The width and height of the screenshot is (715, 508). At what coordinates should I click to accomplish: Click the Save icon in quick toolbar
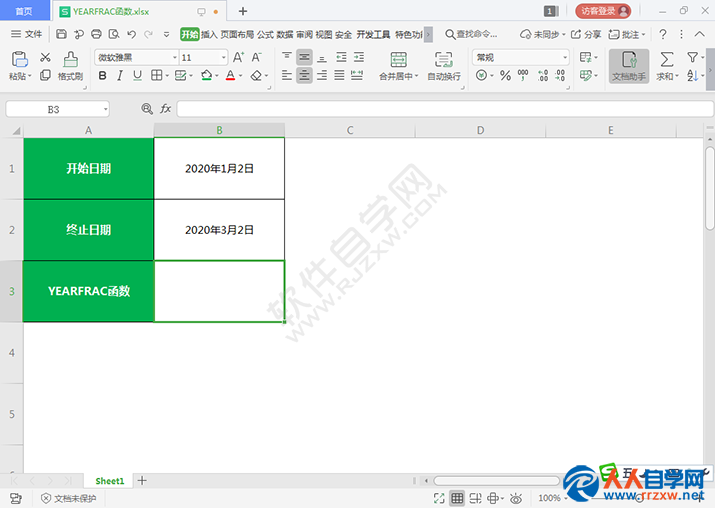(62, 34)
